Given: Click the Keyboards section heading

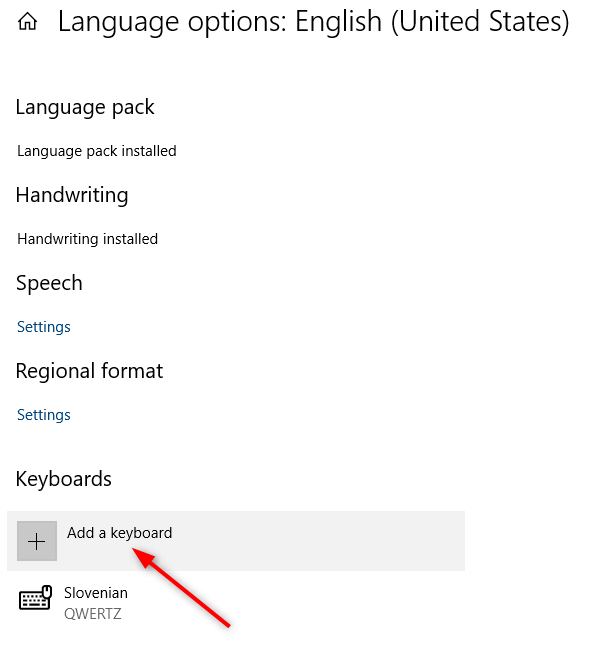Looking at the screenshot, I should pyautogui.click(x=63, y=479).
